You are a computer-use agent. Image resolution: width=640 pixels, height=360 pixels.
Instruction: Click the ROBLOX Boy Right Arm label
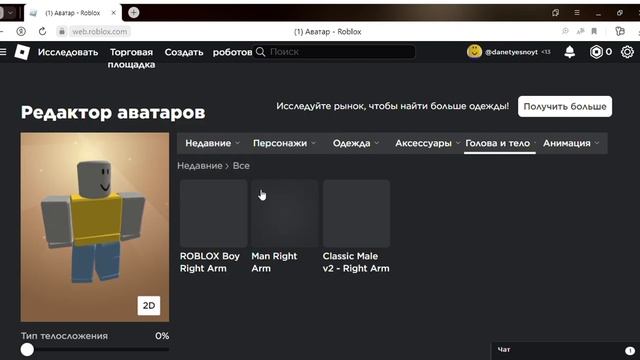(x=210, y=262)
